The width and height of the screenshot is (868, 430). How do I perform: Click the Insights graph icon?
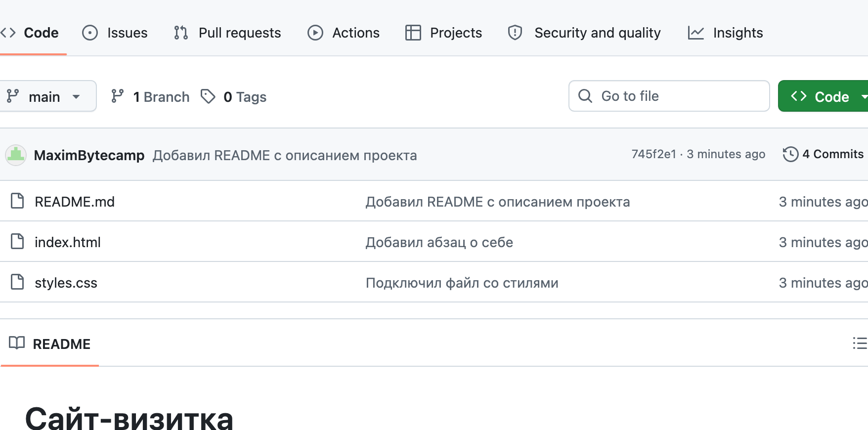pyautogui.click(x=696, y=33)
